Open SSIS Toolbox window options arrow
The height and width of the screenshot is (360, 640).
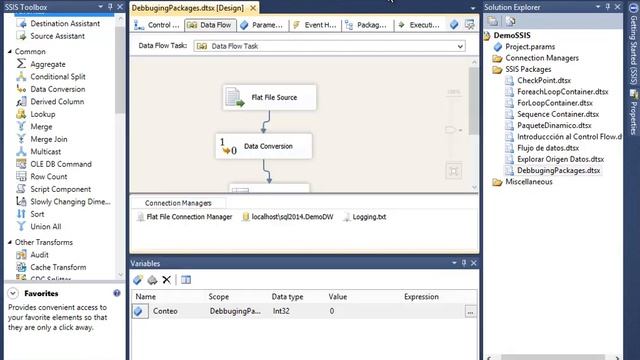[x=100, y=7]
